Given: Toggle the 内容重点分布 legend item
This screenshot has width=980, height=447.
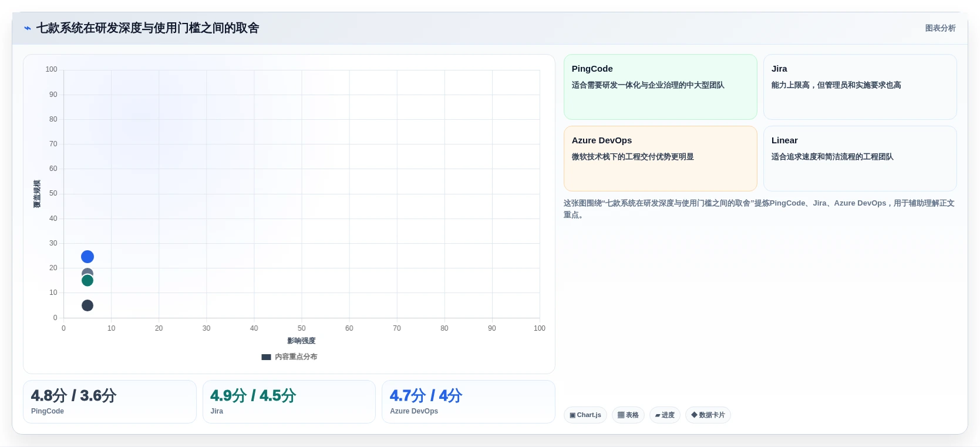Looking at the screenshot, I should tap(289, 357).
